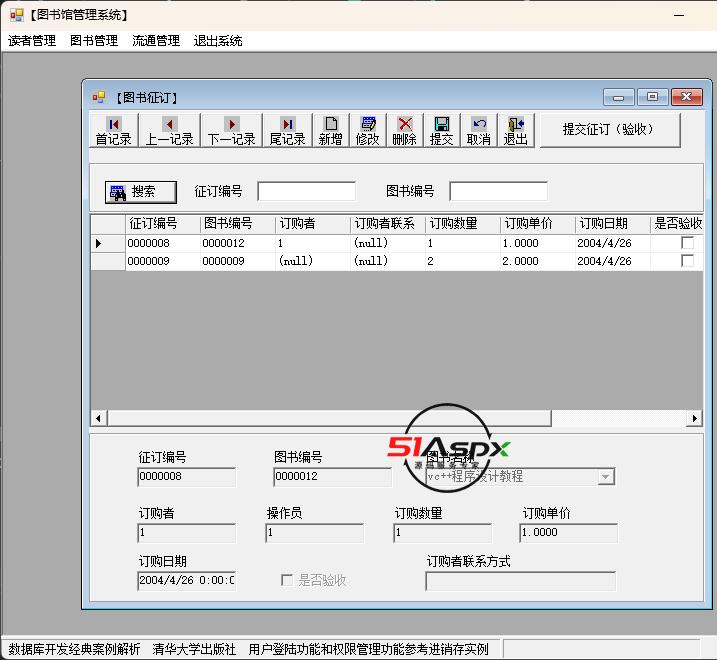The width and height of the screenshot is (717, 660).
Task: Expand the 图书名称 combo box dropdown
Action: coord(605,477)
